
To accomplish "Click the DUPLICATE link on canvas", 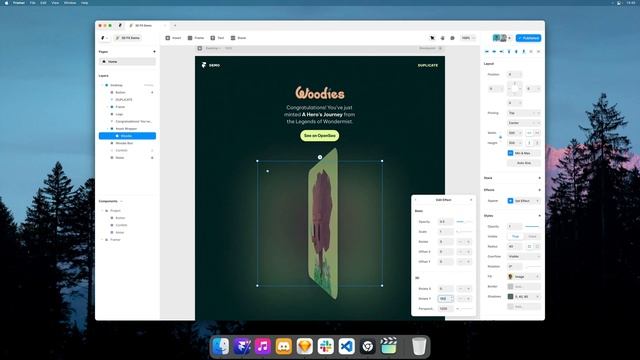I will point(428,65).
